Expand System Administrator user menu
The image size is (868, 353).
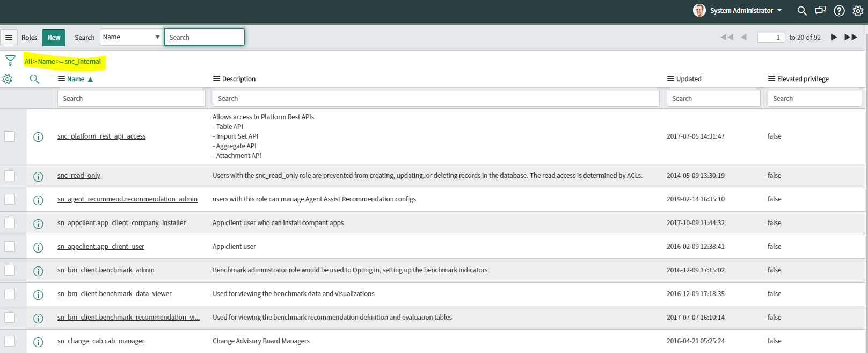(746, 10)
